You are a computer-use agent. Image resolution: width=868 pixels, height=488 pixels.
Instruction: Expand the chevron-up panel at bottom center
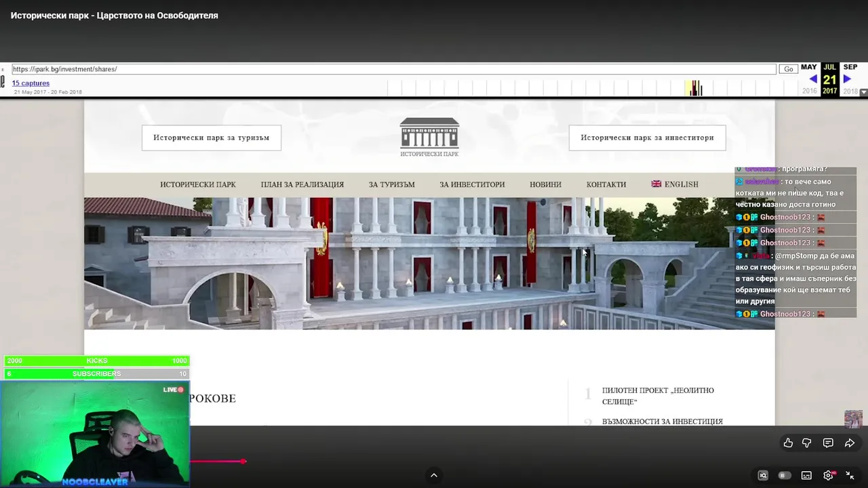(x=434, y=475)
